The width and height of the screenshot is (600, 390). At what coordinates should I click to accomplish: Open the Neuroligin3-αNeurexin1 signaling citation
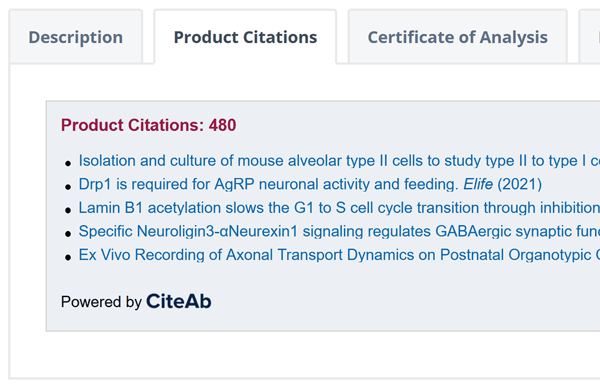point(339,231)
